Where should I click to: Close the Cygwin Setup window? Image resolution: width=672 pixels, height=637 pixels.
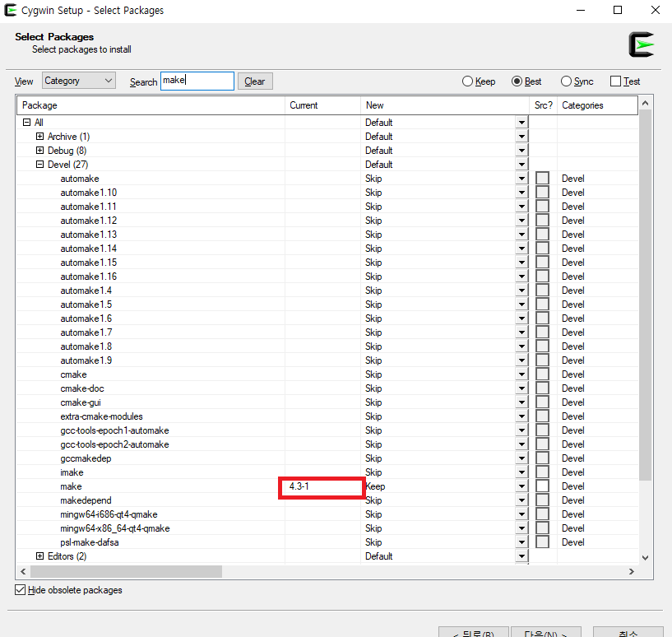(x=656, y=10)
